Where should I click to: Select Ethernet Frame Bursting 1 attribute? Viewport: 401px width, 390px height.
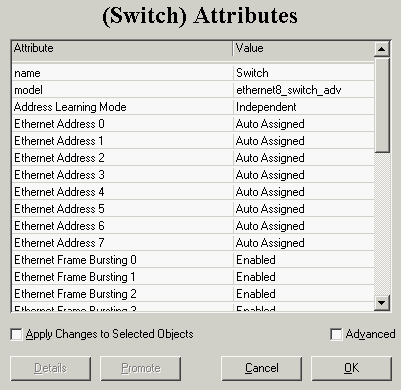click(x=123, y=277)
